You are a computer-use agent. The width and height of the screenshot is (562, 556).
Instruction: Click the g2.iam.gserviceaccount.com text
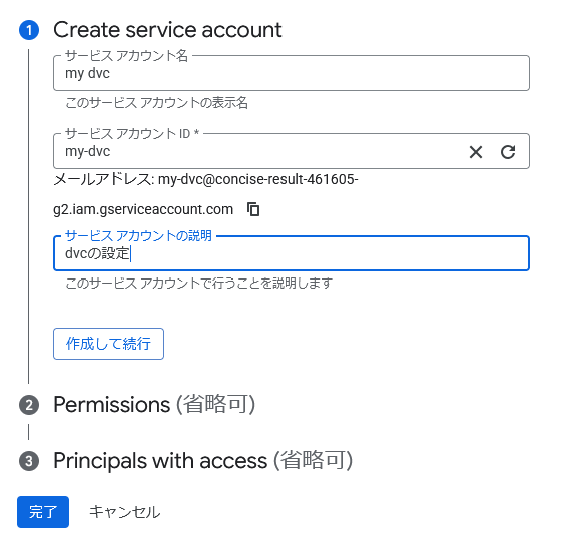143,209
